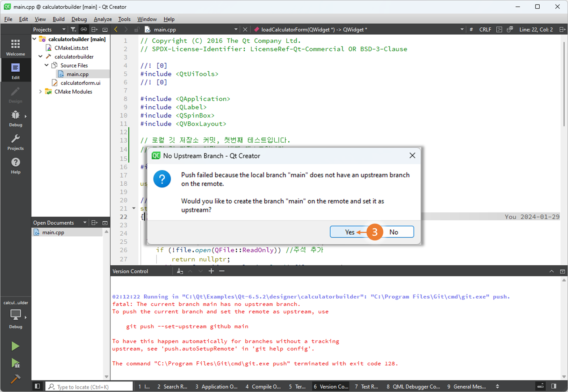Image resolution: width=568 pixels, height=392 pixels.
Task: Expand the CMake Modules node
Action: (x=41, y=92)
